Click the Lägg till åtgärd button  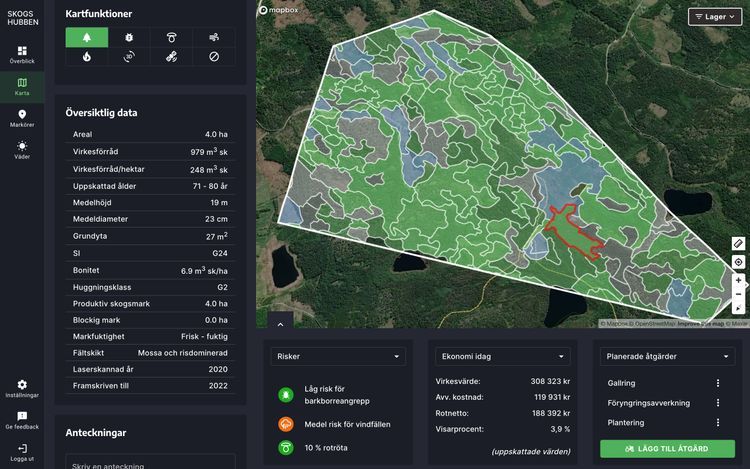667,448
